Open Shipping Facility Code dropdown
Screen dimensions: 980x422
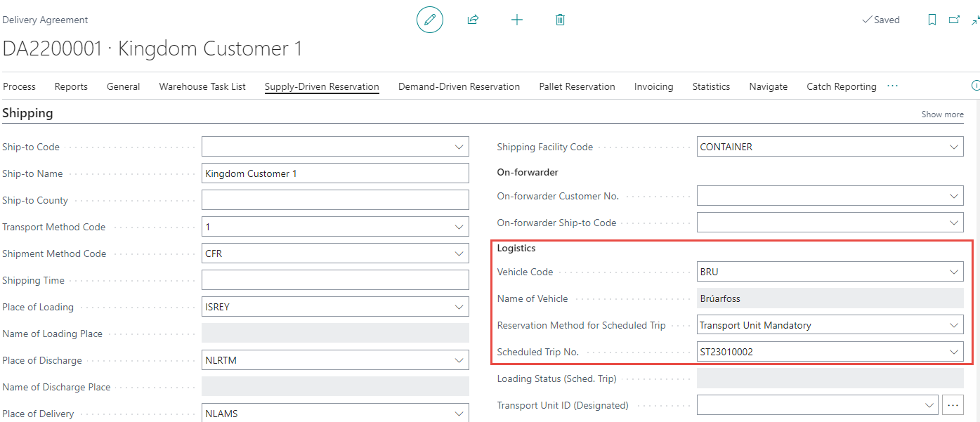click(953, 147)
